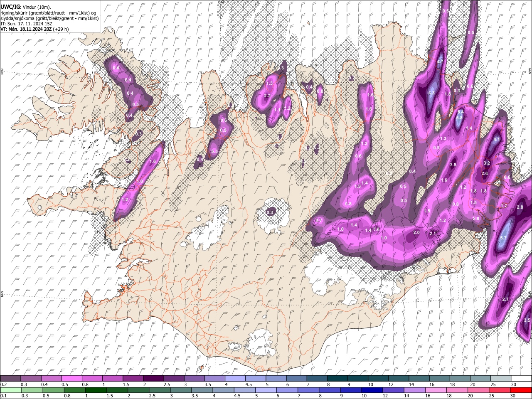Viewport: 532px width, 399px height.
Task: Click the 5.7 precipitation value on the map
Action: point(503,238)
